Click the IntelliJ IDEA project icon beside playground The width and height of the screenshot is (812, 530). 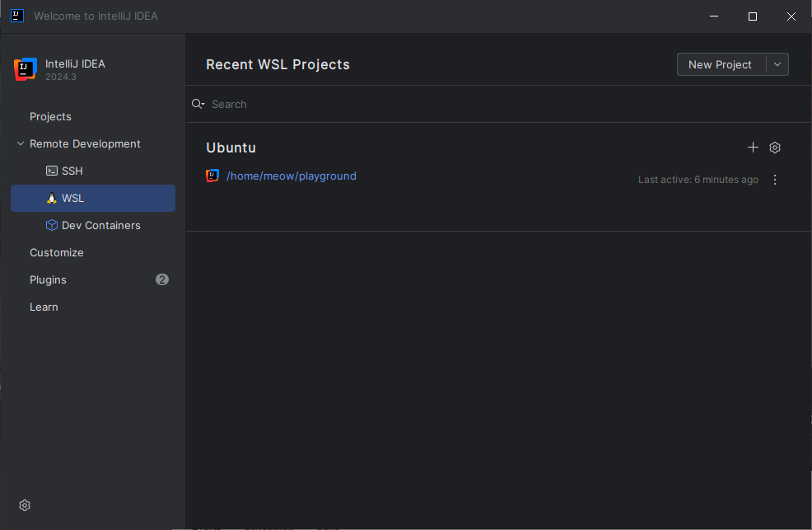tap(212, 176)
